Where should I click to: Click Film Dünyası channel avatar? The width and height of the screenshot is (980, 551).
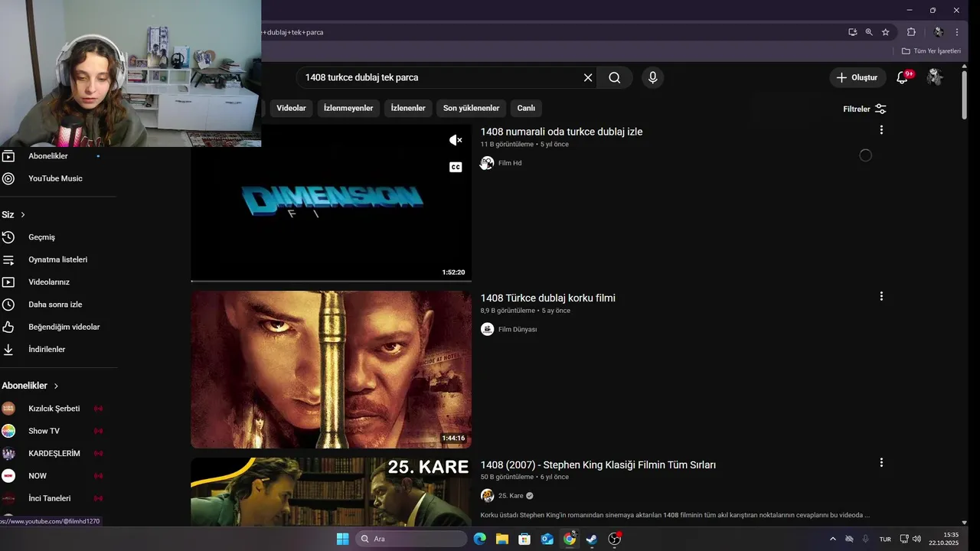pos(487,329)
